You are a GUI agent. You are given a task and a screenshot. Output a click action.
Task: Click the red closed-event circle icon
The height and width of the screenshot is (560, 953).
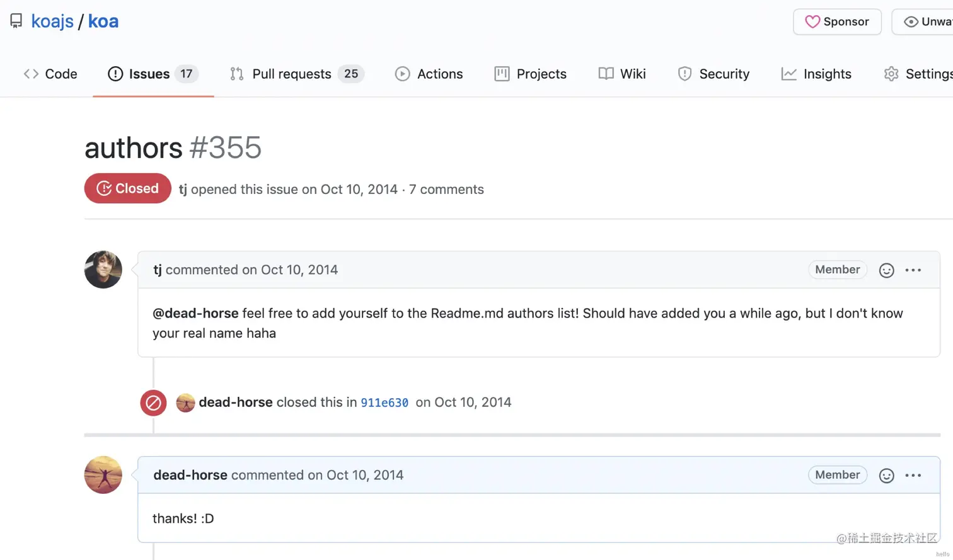click(153, 403)
